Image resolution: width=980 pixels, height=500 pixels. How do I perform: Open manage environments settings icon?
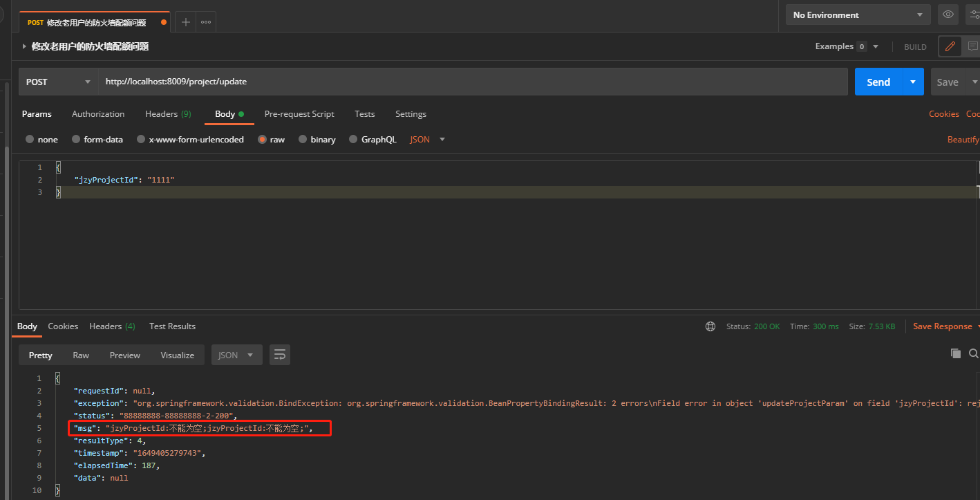tap(973, 15)
